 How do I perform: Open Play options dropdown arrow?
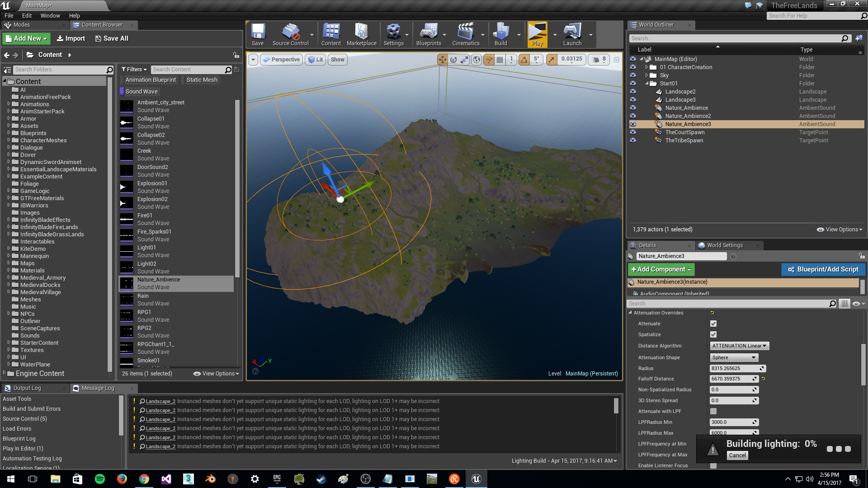[555, 35]
